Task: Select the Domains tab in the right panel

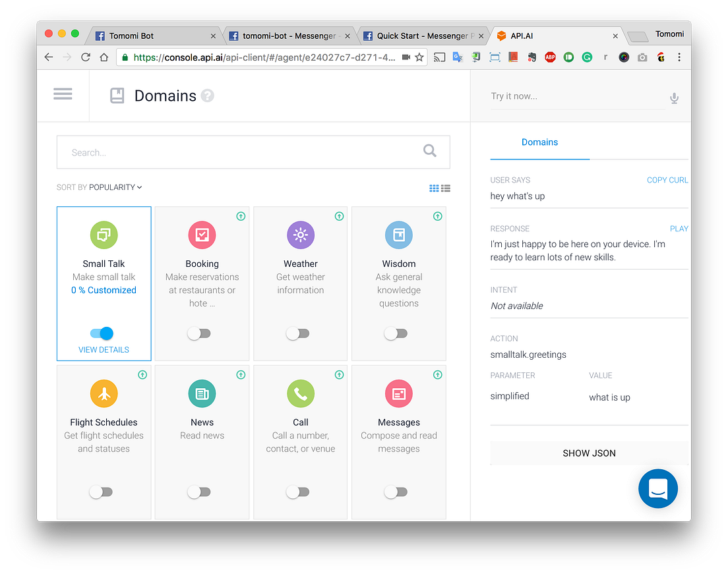Action: (x=539, y=142)
